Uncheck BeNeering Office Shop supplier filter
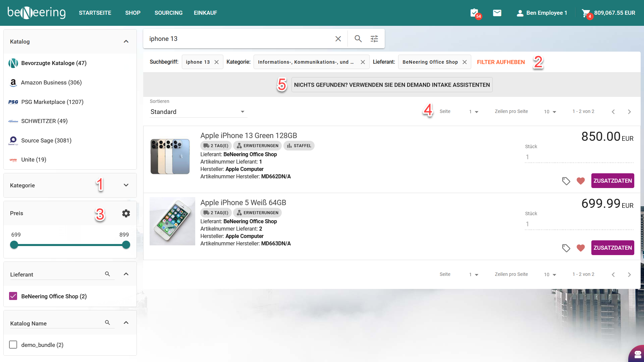This screenshot has width=644, height=362. coord(13,296)
